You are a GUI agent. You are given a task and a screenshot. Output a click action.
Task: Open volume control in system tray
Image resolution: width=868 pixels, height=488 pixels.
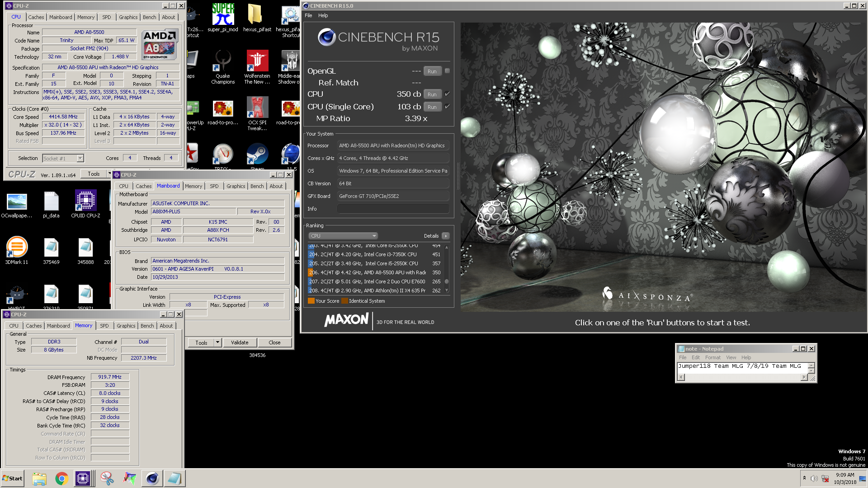coord(814,479)
